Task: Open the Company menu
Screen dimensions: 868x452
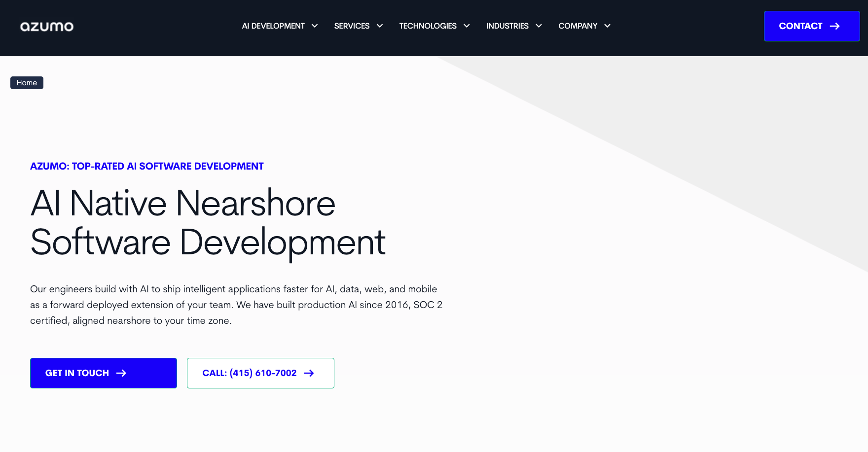Action: (x=578, y=26)
